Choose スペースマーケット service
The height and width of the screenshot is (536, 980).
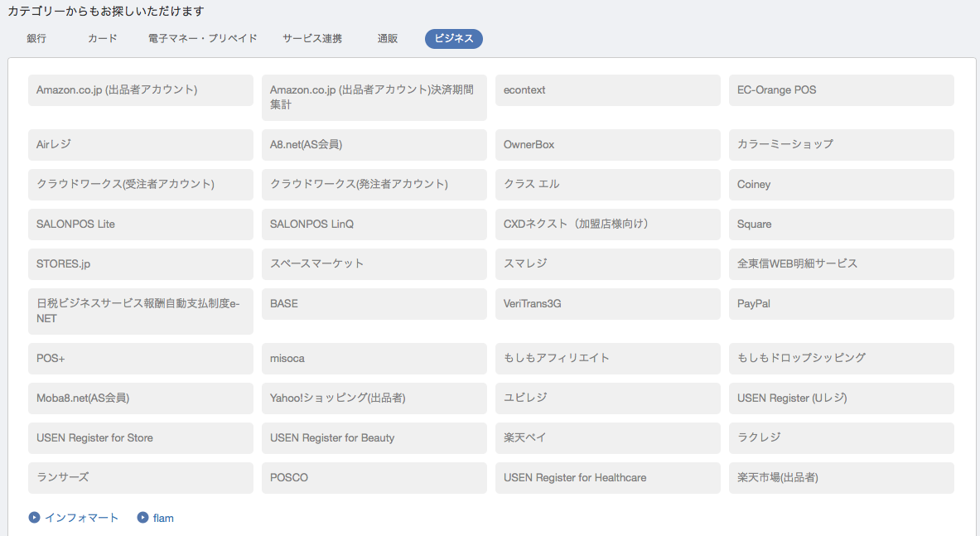pos(374,264)
